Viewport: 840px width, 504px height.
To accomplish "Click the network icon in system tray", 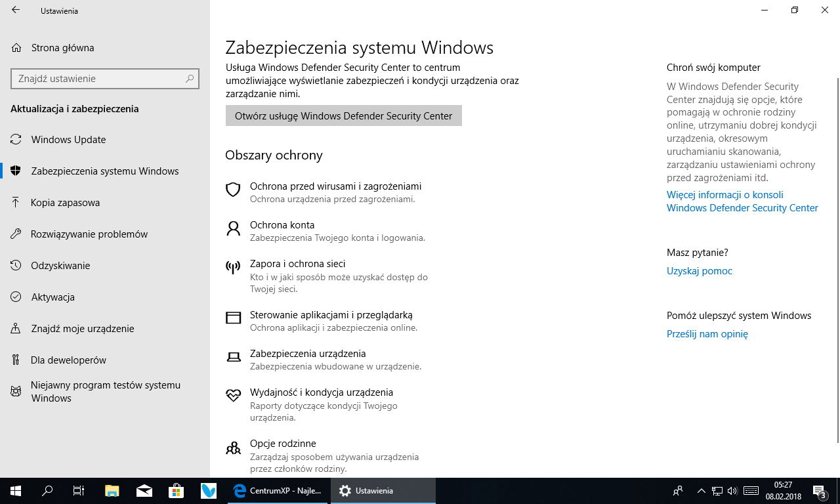I will tap(717, 491).
